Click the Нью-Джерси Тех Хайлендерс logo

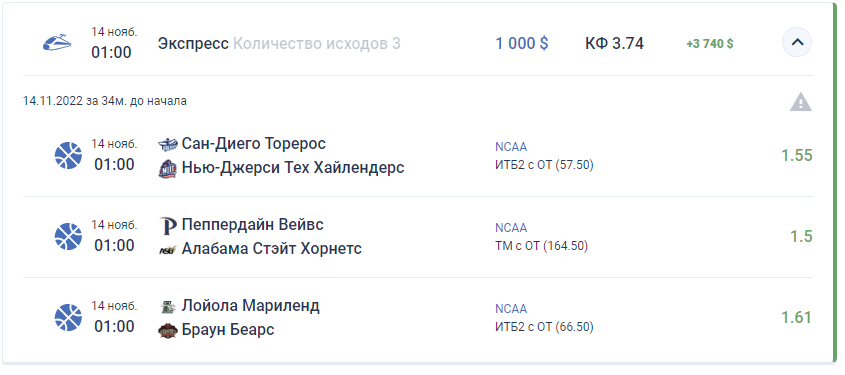coord(168,169)
